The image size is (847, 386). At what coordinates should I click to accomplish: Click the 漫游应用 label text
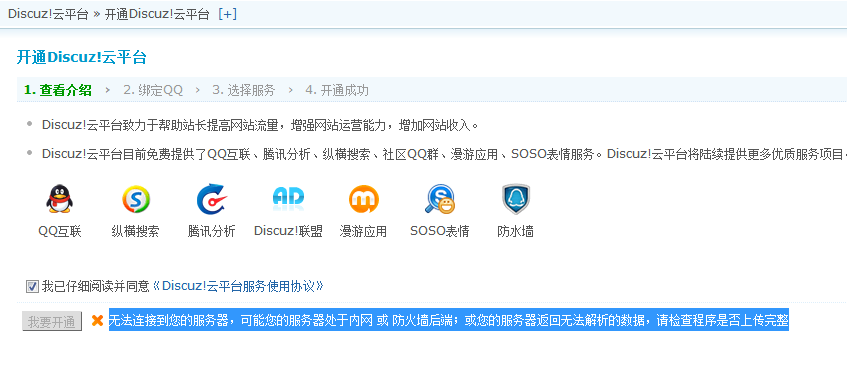(364, 232)
